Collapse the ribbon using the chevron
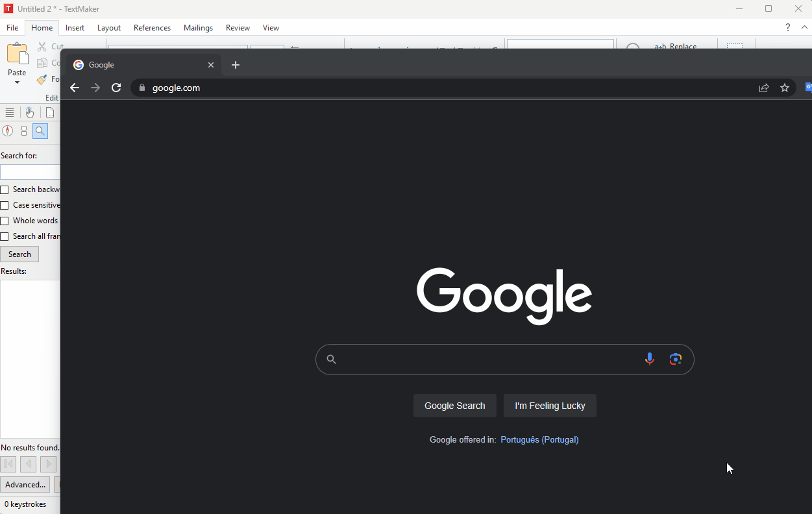This screenshot has height=514, width=812. point(804,27)
